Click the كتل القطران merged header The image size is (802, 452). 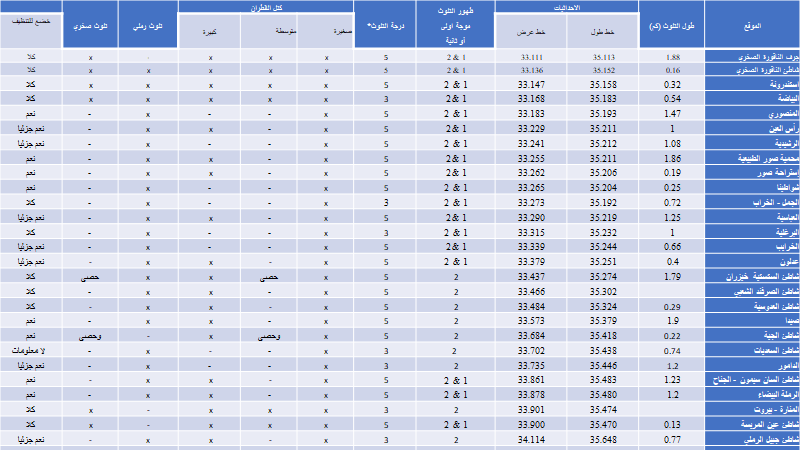coord(269,6)
